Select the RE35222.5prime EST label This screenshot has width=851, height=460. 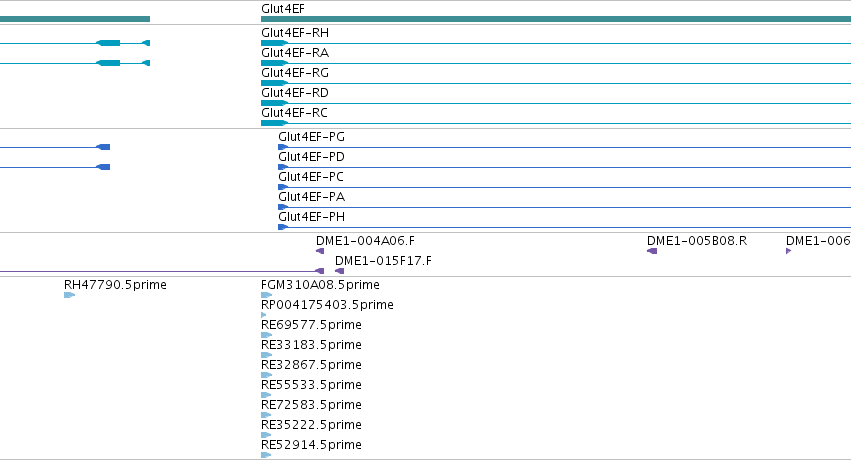[311, 425]
